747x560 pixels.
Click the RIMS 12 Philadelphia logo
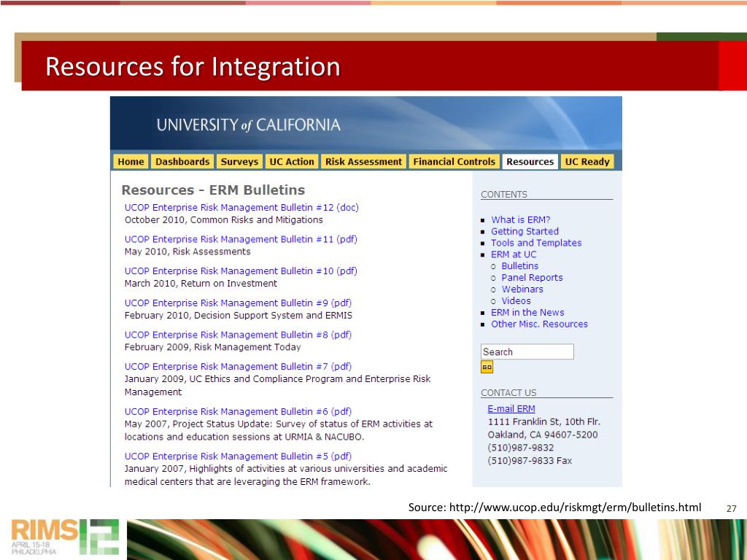65,537
